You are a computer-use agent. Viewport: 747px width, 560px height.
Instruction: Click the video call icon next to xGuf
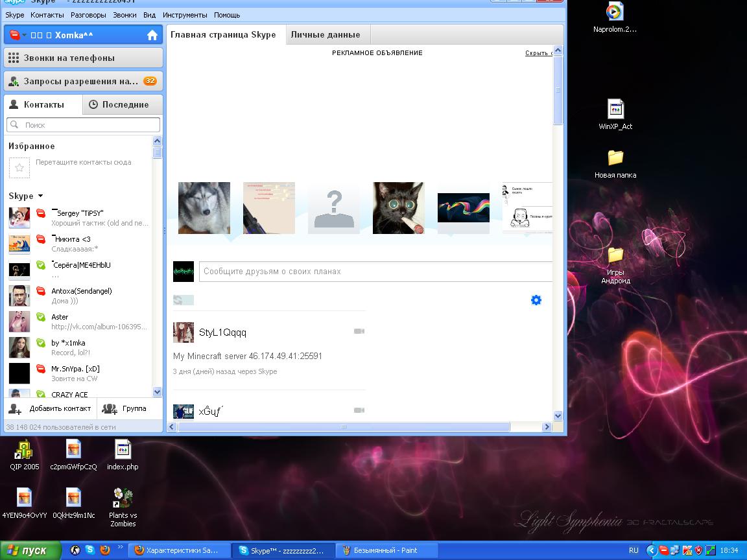click(359, 410)
